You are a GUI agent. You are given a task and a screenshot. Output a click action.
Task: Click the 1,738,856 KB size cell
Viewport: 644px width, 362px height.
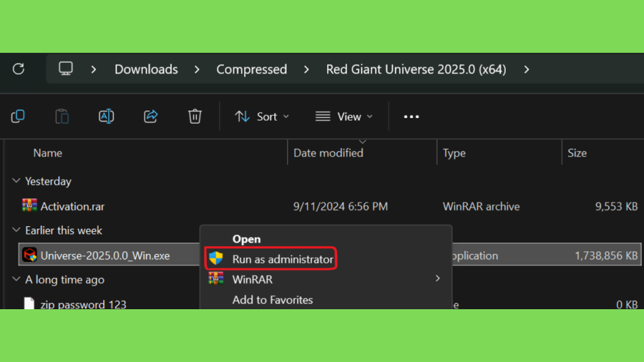(606, 255)
